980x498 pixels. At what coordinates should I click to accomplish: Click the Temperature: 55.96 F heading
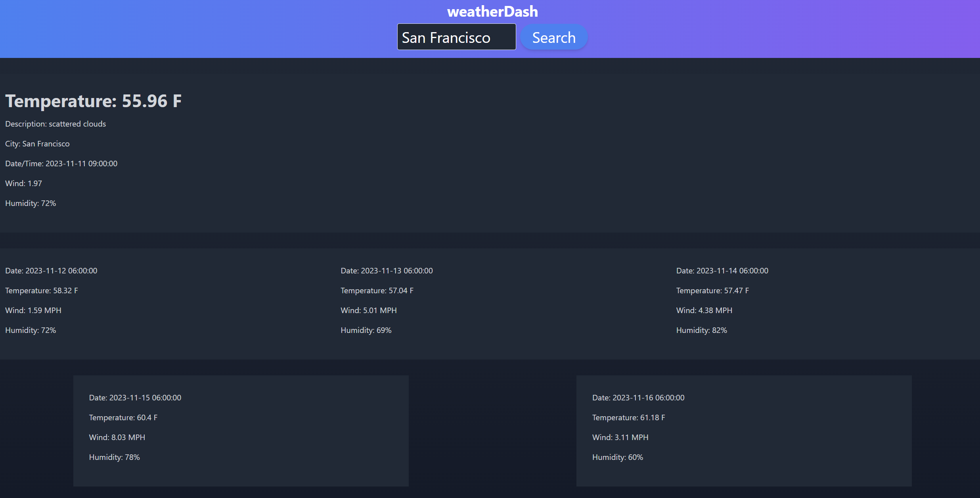[93, 101]
